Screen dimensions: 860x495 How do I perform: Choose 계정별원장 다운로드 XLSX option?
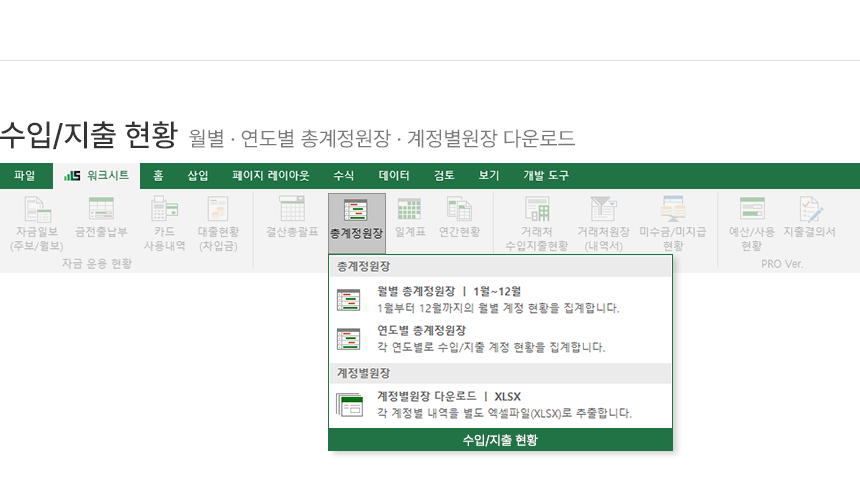500,404
